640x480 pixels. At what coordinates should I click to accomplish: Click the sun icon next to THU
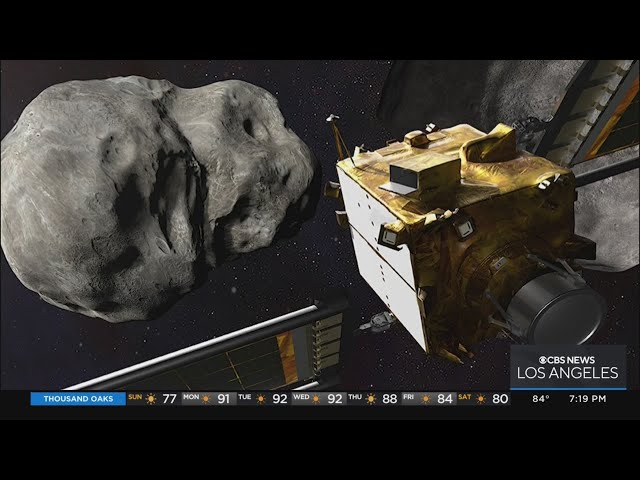tap(371, 399)
